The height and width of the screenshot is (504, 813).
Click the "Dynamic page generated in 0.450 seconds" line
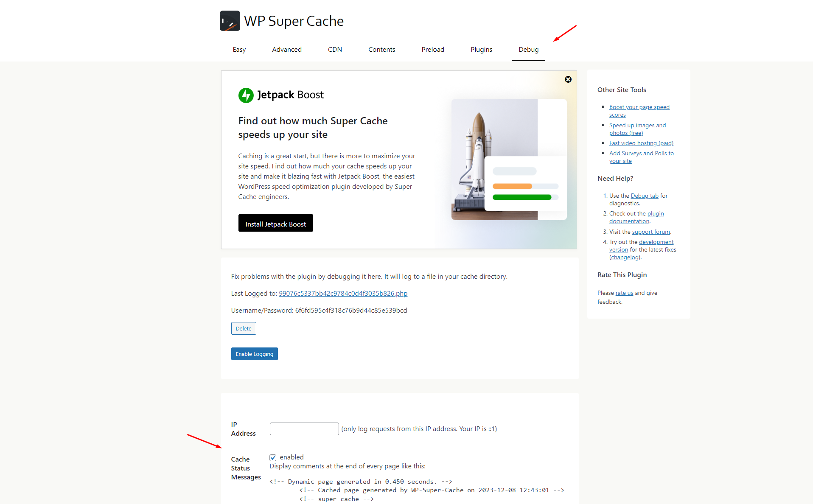(361, 482)
